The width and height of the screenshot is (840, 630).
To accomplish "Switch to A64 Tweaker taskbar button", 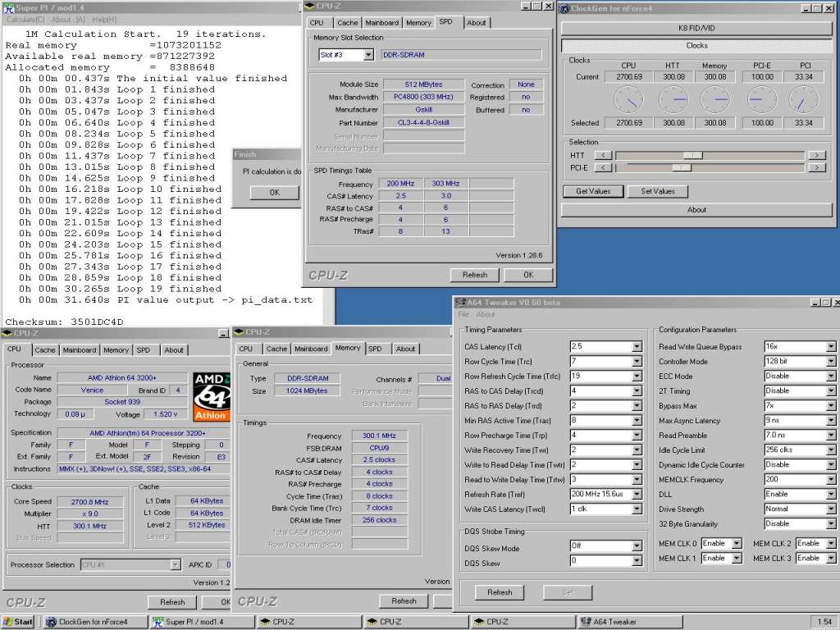I will coord(630,622).
